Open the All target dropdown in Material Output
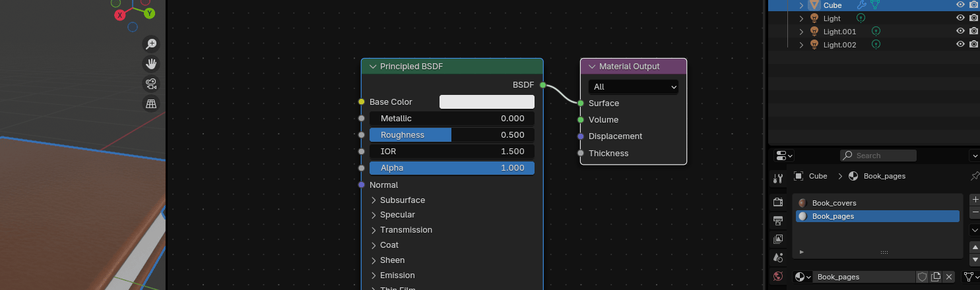The width and height of the screenshot is (980, 290). [x=633, y=86]
